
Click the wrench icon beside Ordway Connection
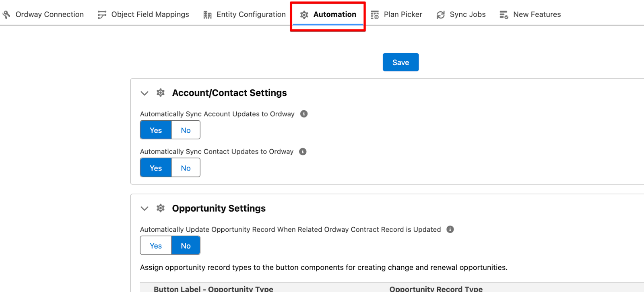[x=6, y=15]
